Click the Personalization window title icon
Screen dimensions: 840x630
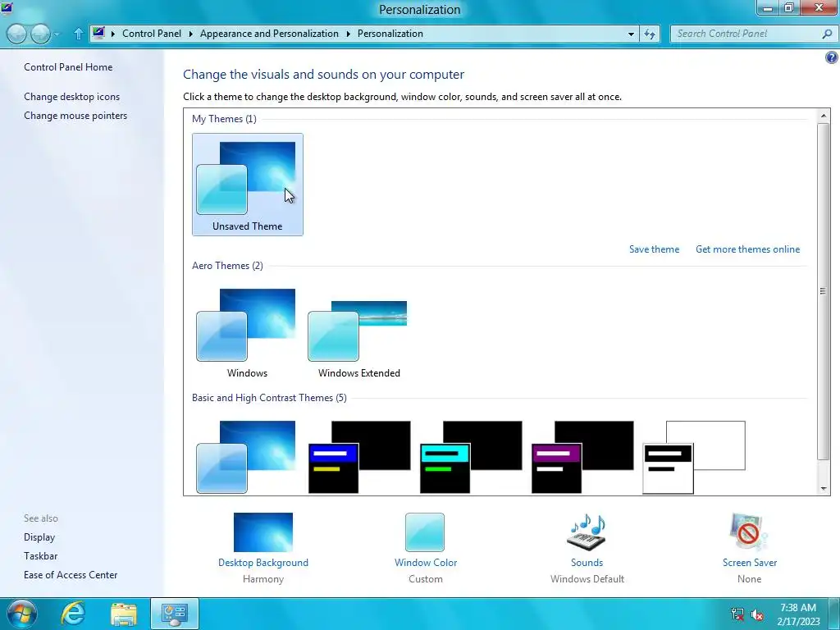click(7, 8)
